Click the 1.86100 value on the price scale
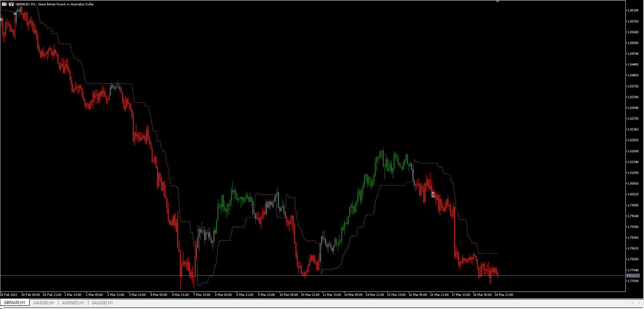Image resolution: width=644 pixels, height=309 pixels. [x=633, y=10]
